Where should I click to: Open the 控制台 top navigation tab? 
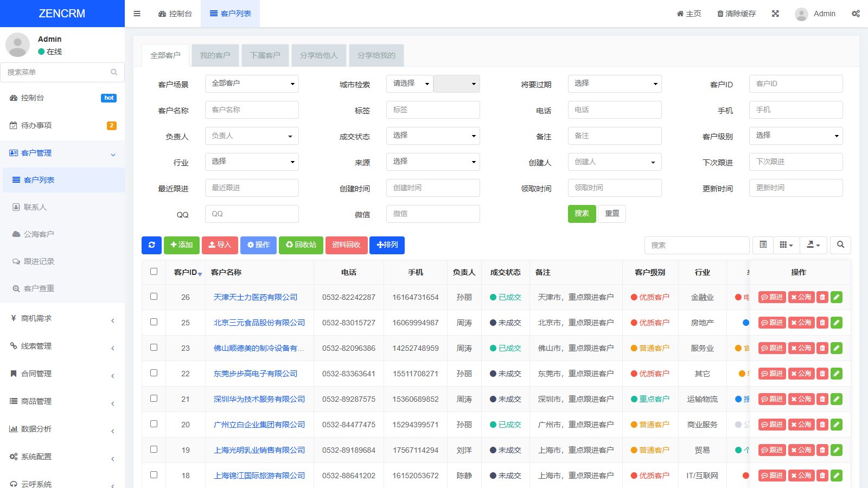[175, 14]
